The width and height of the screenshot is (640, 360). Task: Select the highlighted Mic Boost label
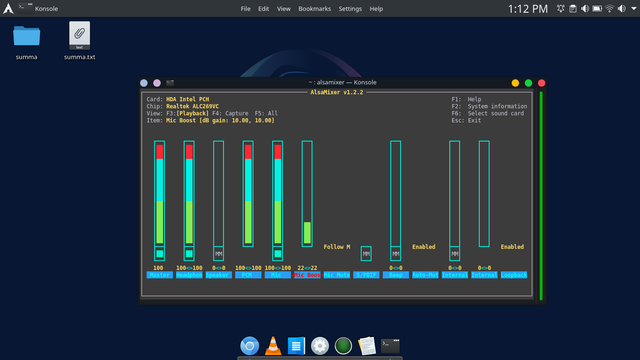click(x=307, y=275)
